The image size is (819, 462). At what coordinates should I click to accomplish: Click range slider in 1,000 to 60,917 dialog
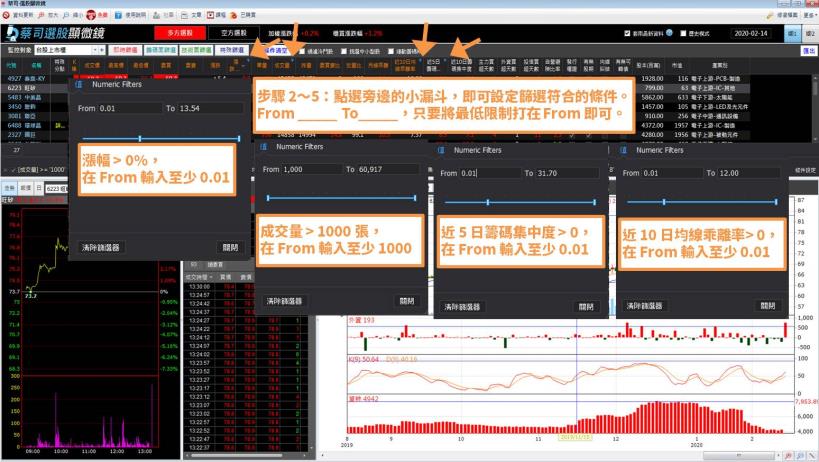pyautogui.click(x=342, y=198)
